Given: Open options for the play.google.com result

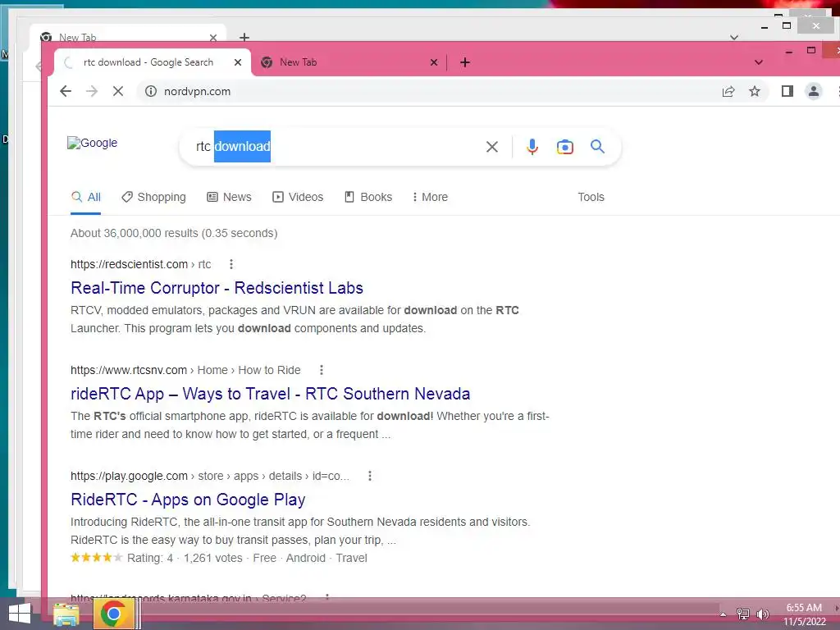Looking at the screenshot, I should click(x=370, y=476).
